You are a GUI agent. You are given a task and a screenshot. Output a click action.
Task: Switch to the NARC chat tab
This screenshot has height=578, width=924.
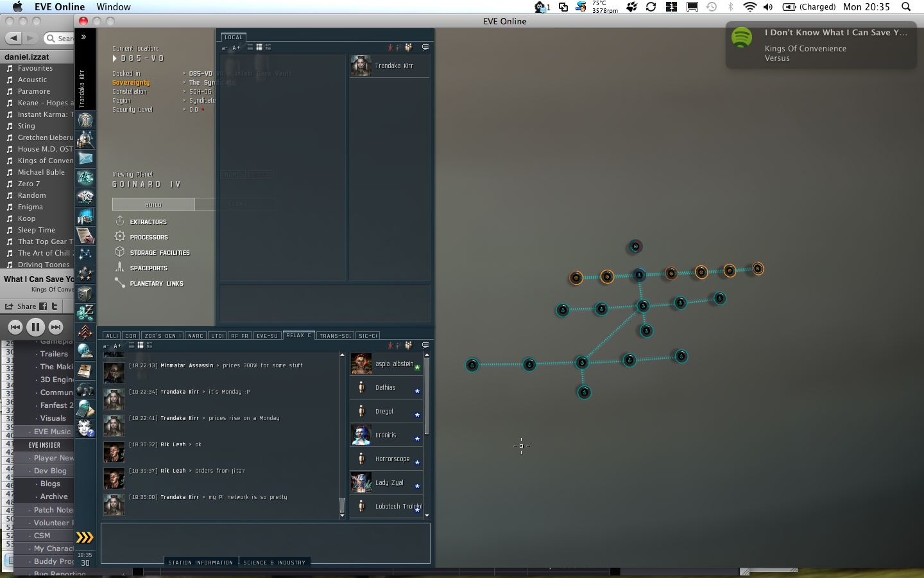tap(196, 335)
